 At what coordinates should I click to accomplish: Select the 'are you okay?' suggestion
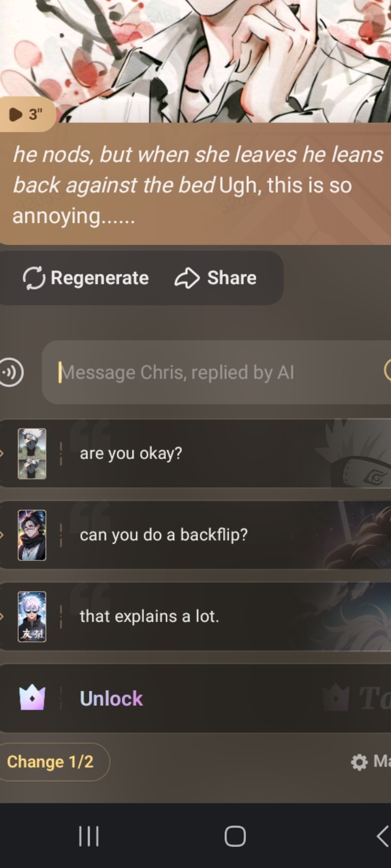pyautogui.click(x=195, y=453)
